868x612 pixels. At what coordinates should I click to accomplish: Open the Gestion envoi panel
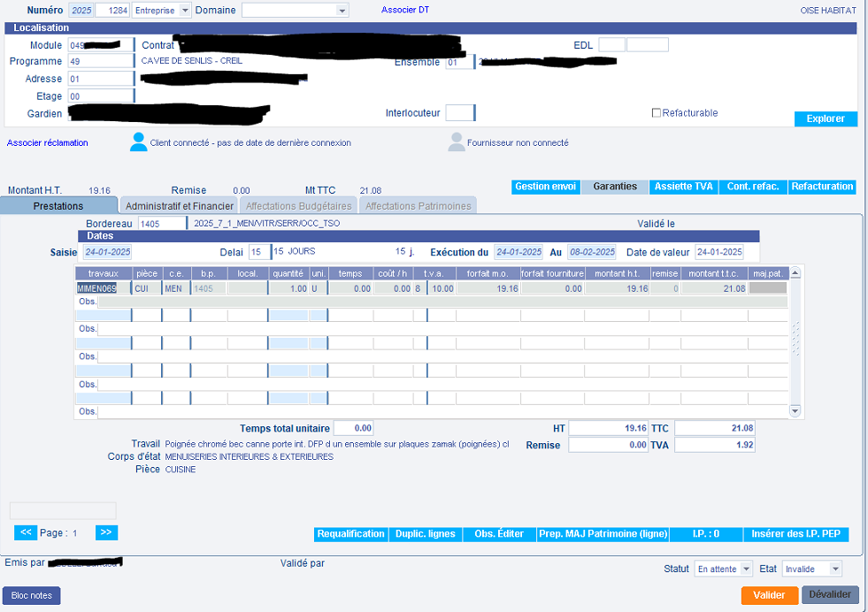click(545, 187)
